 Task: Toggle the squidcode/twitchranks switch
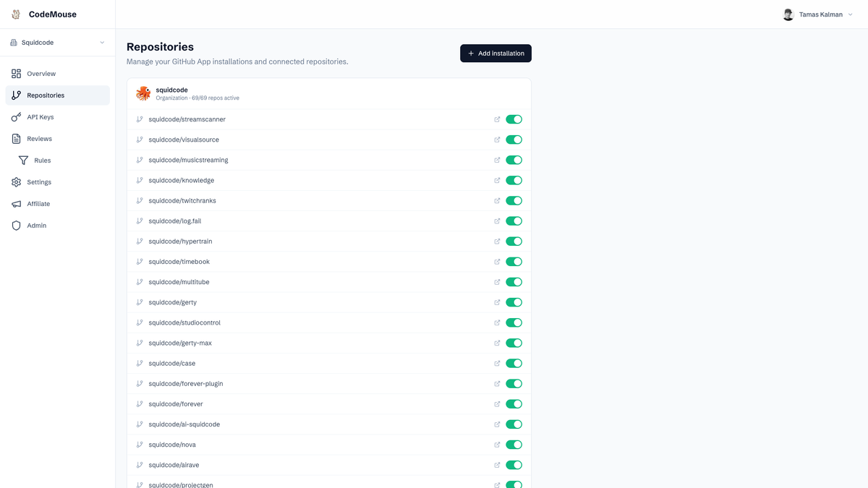pos(514,200)
